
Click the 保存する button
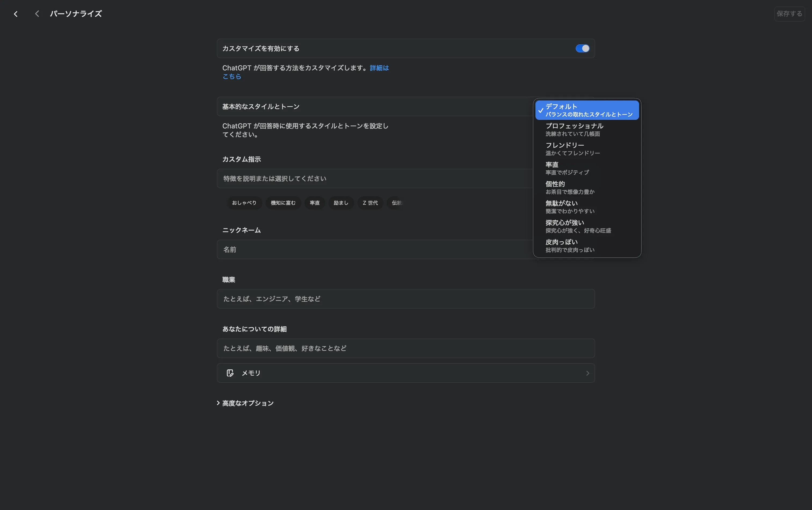[789, 13]
